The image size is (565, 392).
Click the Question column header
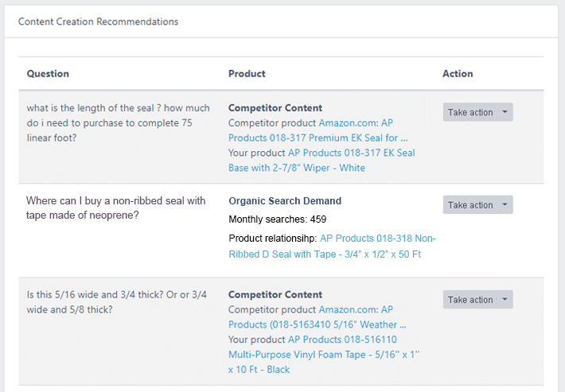tap(48, 73)
